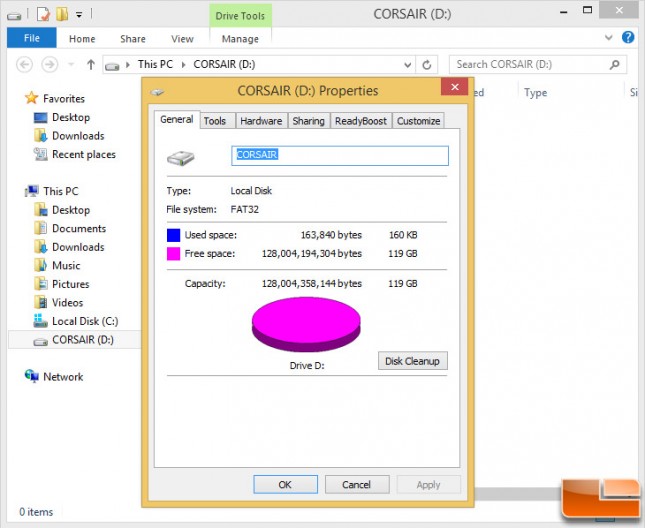Confirm with the OK button

tap(285, 484)
